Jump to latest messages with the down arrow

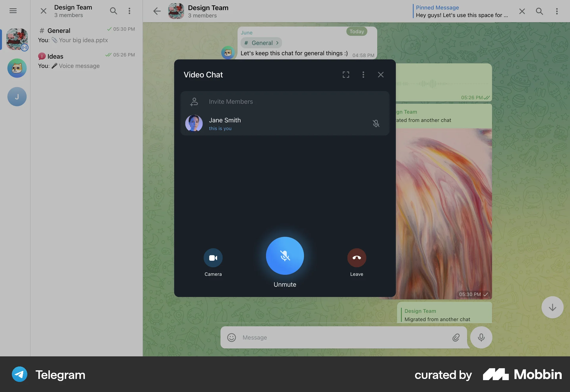(x=552, y=307)
